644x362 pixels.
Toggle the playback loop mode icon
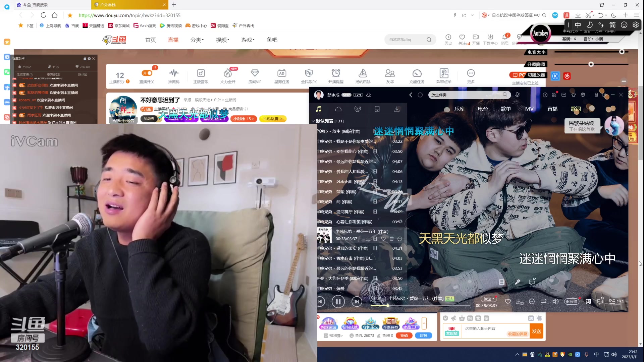tap(543, 301)
